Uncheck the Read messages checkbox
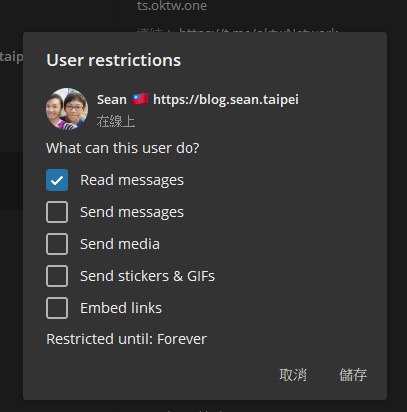This screenshot has height=412, width=407. tap(57, 180)
